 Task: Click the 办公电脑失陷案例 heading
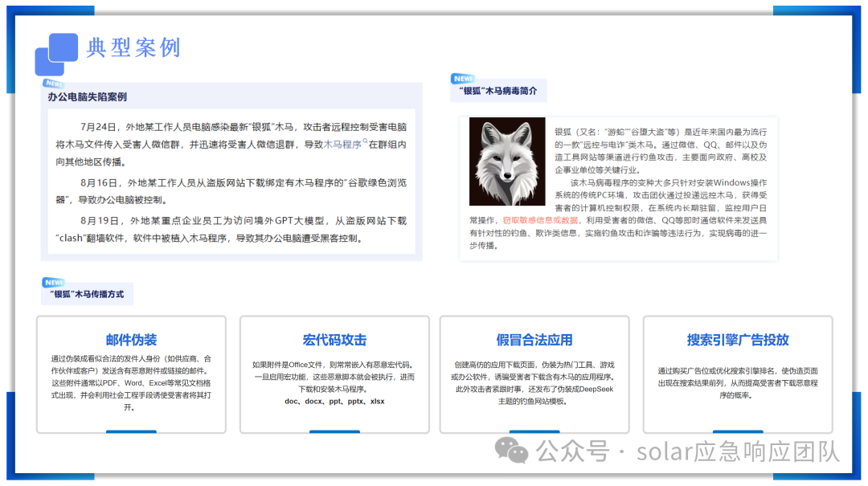click(87, 97)
